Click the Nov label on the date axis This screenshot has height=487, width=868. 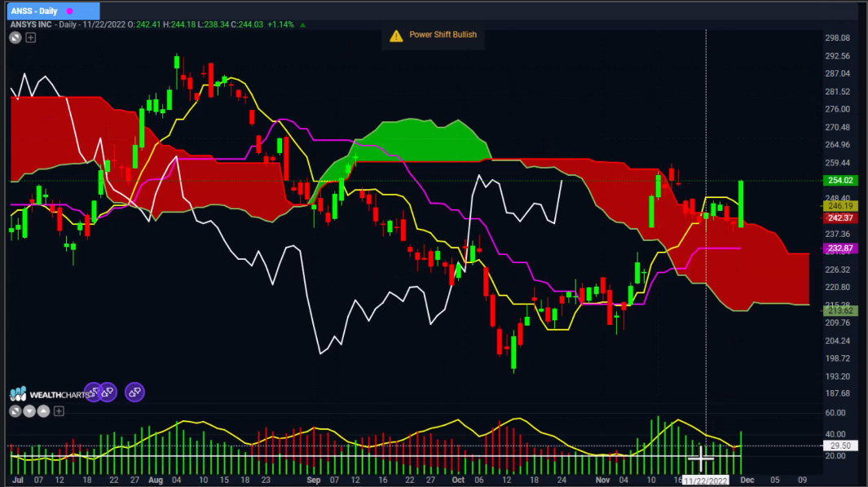pos(603,480)
